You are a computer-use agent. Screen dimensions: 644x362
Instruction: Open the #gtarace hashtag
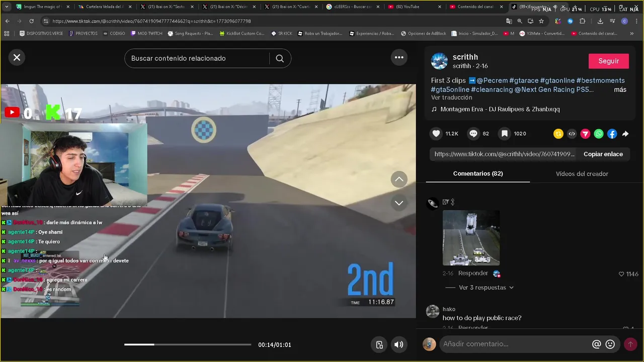[524, 80]
